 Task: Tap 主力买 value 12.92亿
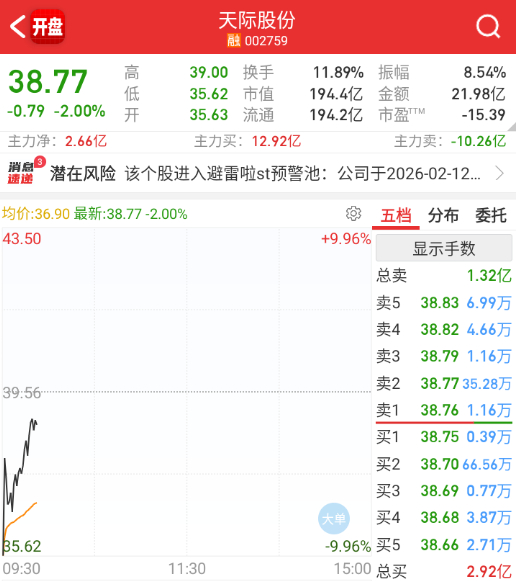(x=276, y=141)
